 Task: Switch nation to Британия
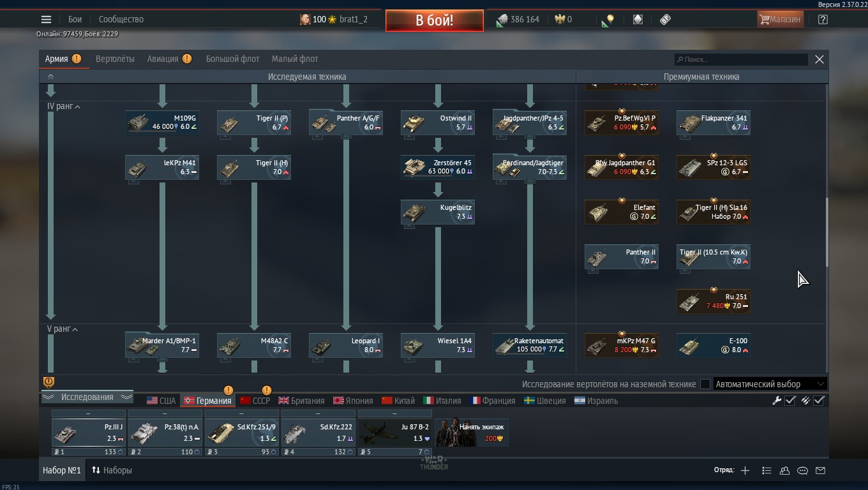click(x=301, y=401)
